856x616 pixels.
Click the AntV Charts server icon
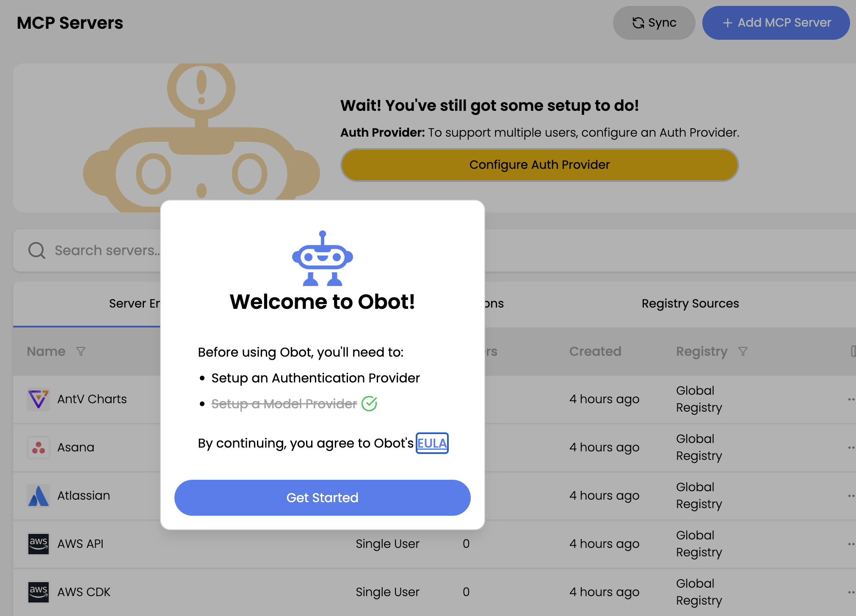(x=38, y=399)
